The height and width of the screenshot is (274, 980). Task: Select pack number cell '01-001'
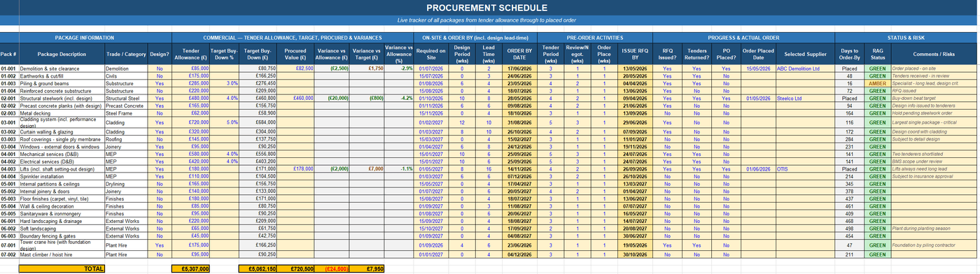(x=8, y=69)
